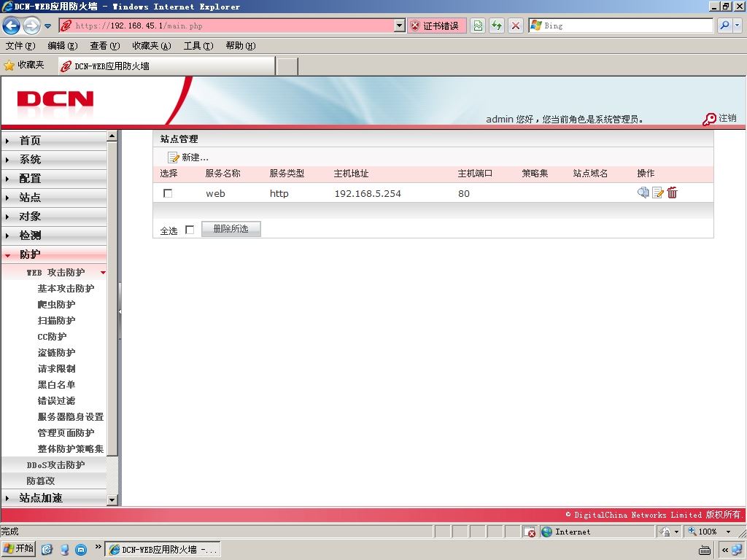747x560 pixels.
Task: Click the new tab button
Action: 287,66
